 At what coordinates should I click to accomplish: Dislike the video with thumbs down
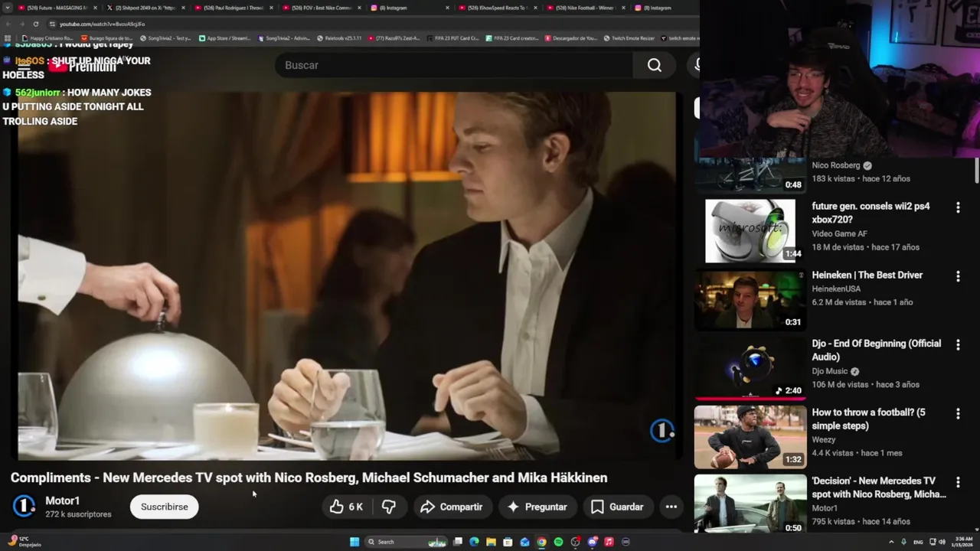(x=389, y=507)
